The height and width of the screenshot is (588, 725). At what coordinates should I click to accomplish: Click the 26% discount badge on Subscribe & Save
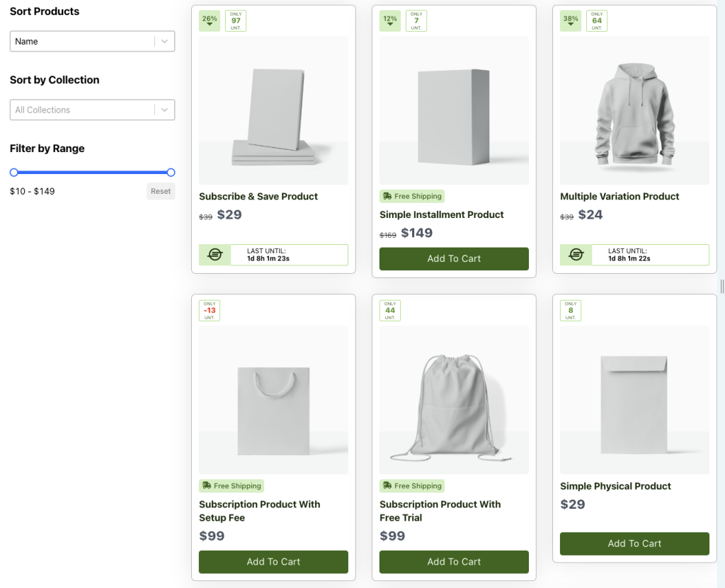210,21
